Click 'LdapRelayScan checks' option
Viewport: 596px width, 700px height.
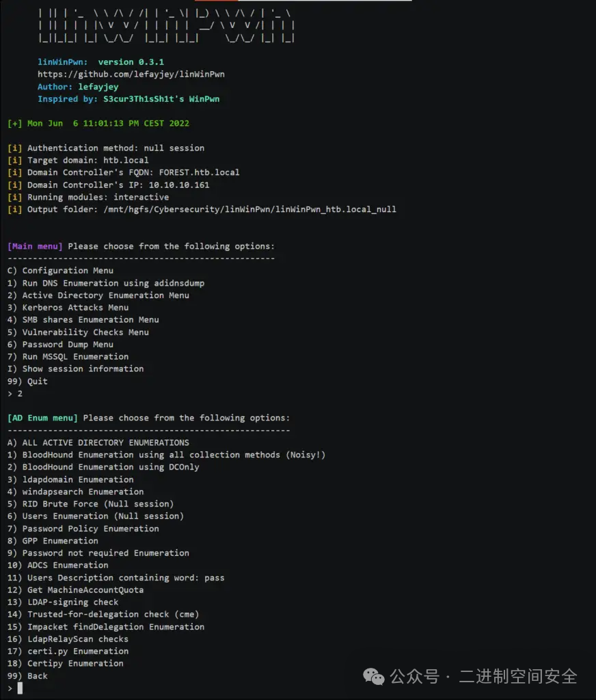pos(68,639)
